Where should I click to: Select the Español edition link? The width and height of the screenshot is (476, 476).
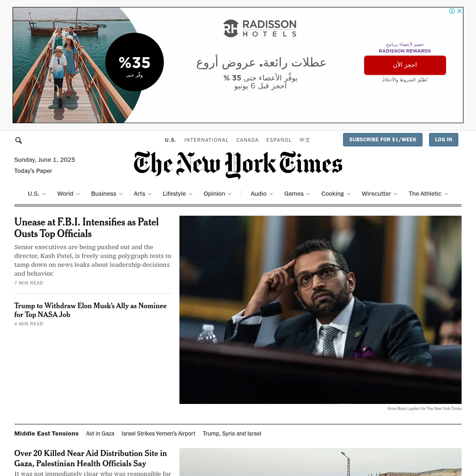[x=279, y=140]
